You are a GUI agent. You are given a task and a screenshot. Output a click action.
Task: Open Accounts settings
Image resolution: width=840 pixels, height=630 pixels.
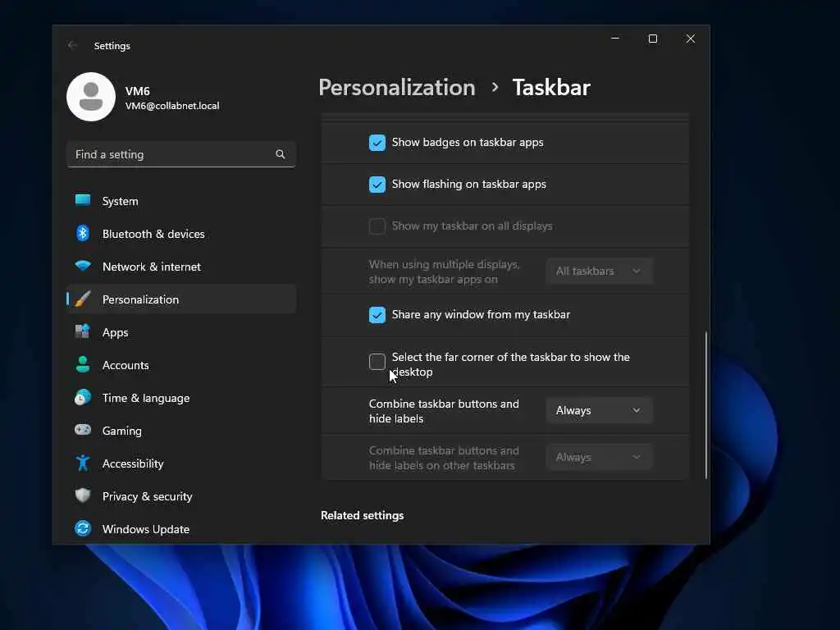tap(181, 364)
